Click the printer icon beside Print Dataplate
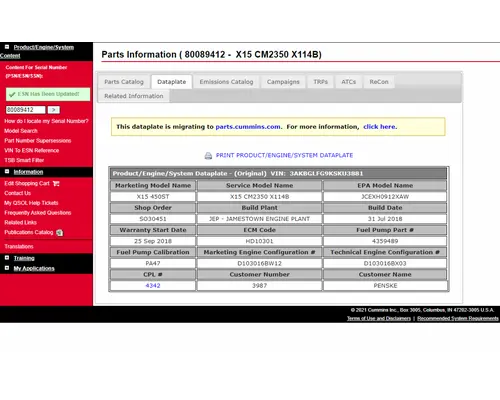 click(x=208, y=156)
